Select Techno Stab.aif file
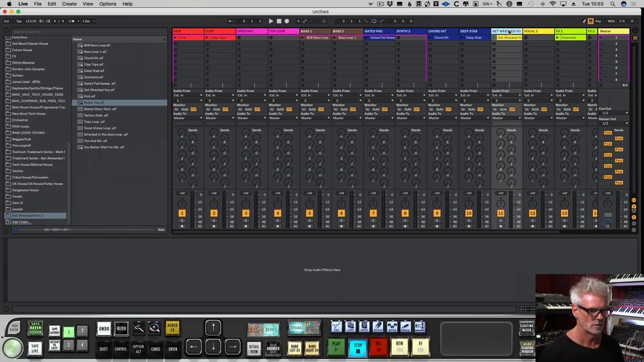Screen dimensions: 644x362 pyautogui.click(x=96, y=115)
